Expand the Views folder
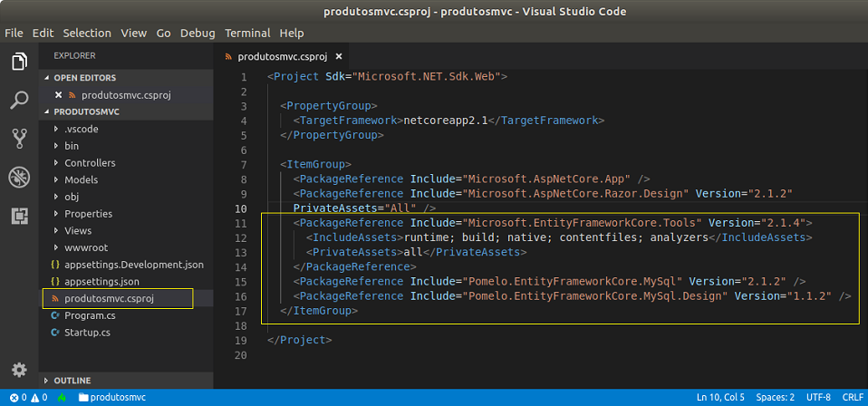 click(56, 230)
